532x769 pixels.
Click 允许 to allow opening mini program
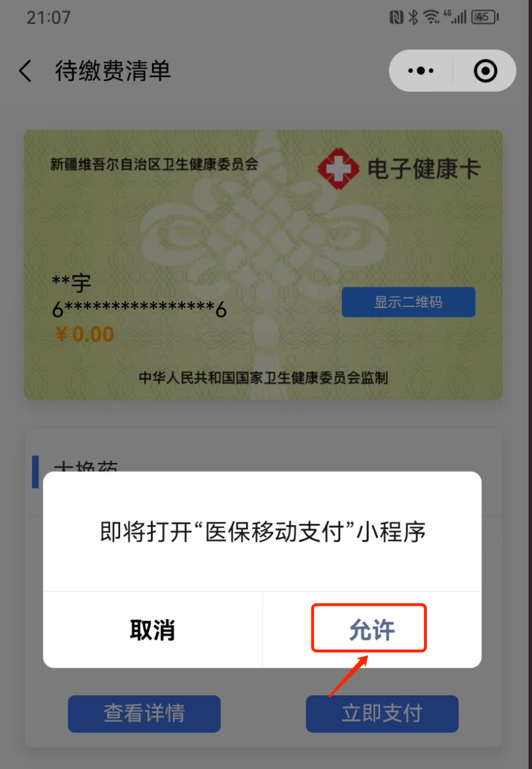click(x=372, y=630)
